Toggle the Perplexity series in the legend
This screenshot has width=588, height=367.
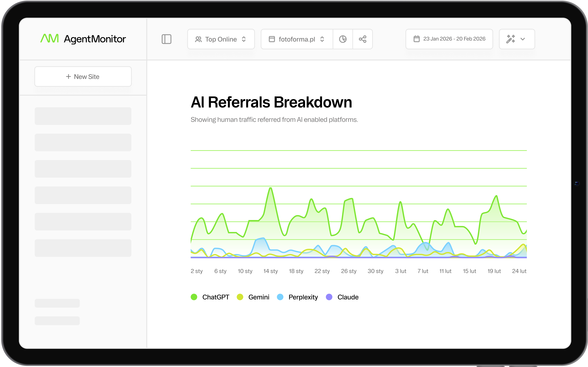(x=303, y=297)
